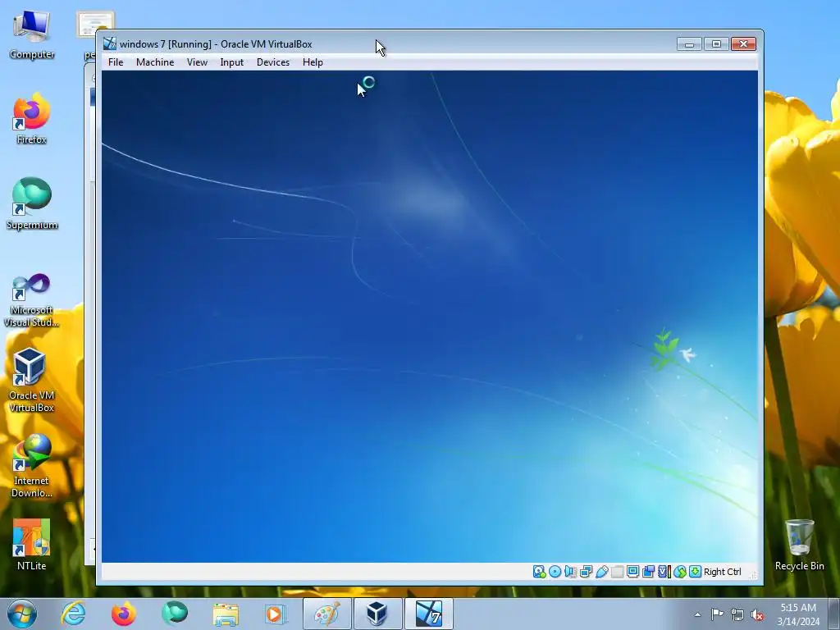Switch to the windows 7 VM taskbar button
The height and width of the screenshot is (630, 840).
tap(428, 614)
